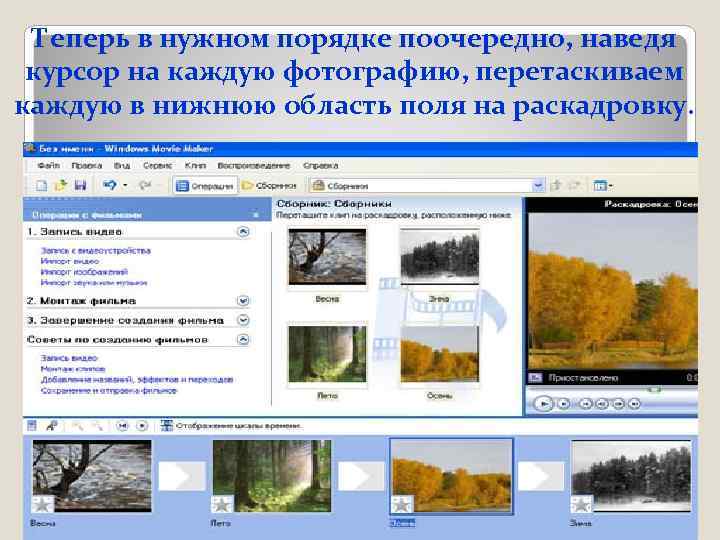This screenshot has width=720, height=540.
Task: Open the Монтаж клипов tip link
Action: (73, 369)
